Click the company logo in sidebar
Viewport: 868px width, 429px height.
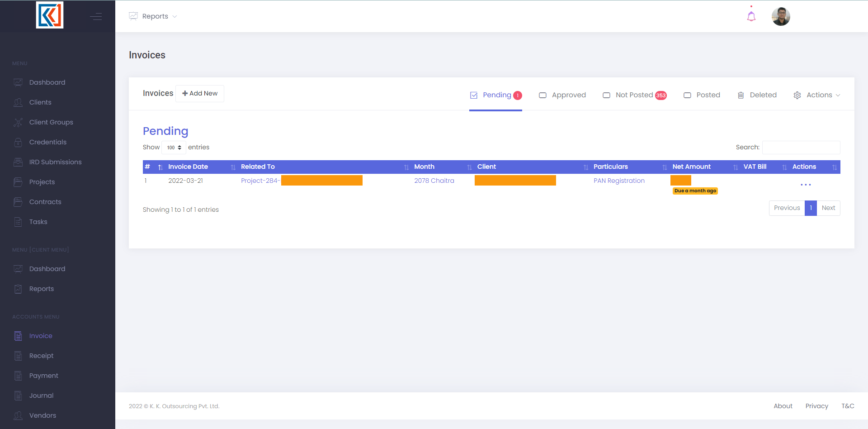(x=50, y=15)
